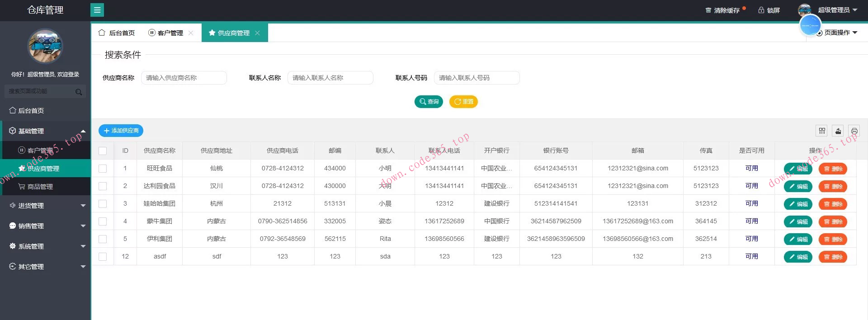Click the clear cache trash icon

[708, 10]
